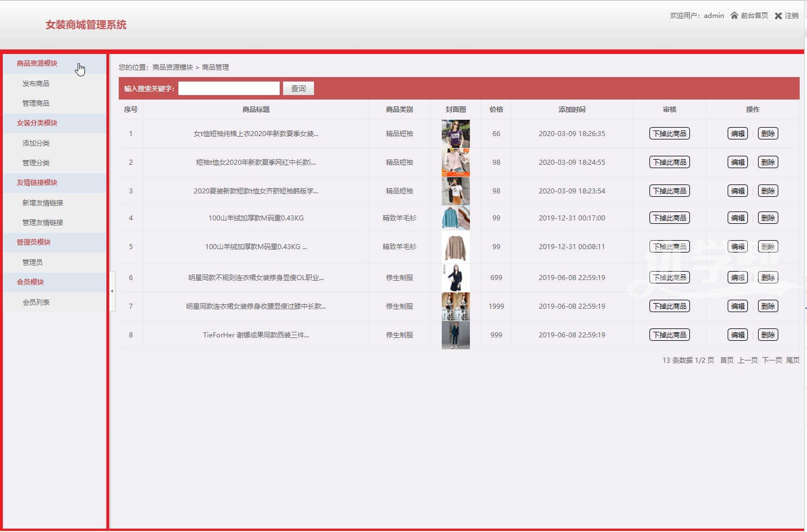
Task: Delete product row 7 with 删除
Action: point(768,306)
